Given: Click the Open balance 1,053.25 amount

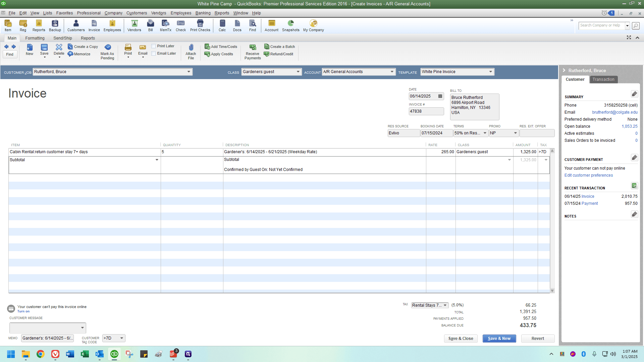Looking at the screenshot, I should click(x=630, y=126).
